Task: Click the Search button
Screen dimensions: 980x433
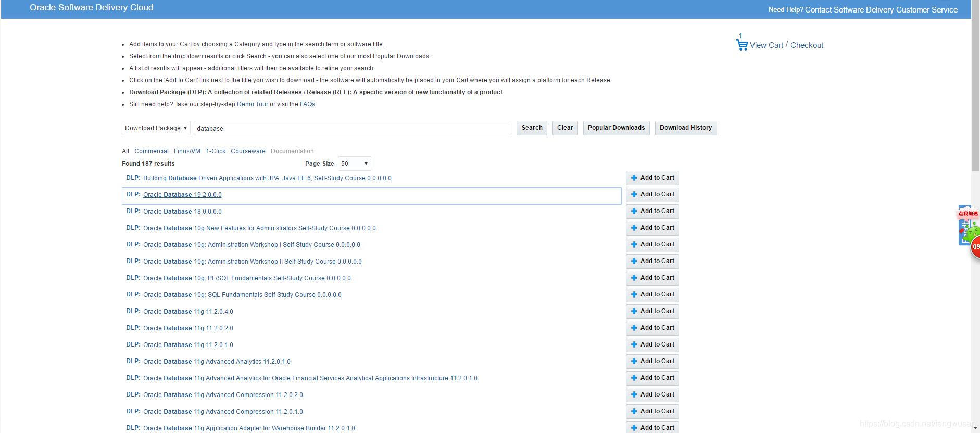Action: (532, 128)
